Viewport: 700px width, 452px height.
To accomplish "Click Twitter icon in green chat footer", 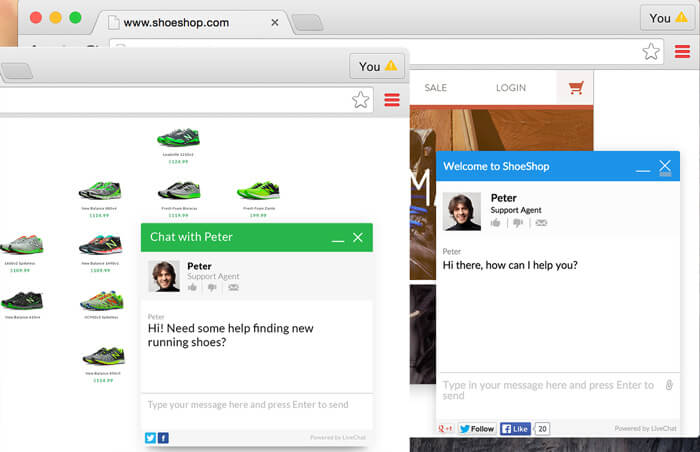I will (x=150, y=438).
